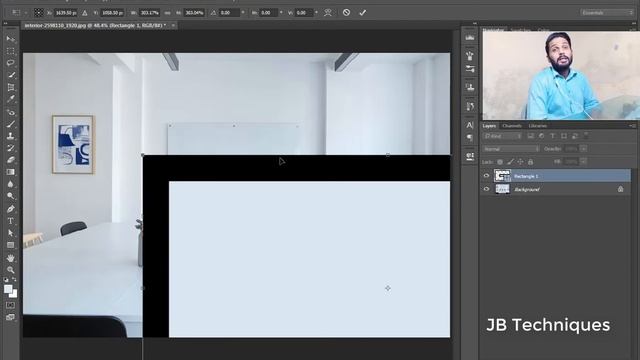Filter for smart objects
The height and width of the screenshot is (360, 640).
point(575,136)
